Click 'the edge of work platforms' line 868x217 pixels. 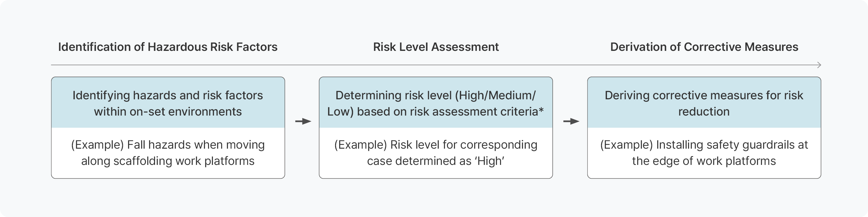704,161
